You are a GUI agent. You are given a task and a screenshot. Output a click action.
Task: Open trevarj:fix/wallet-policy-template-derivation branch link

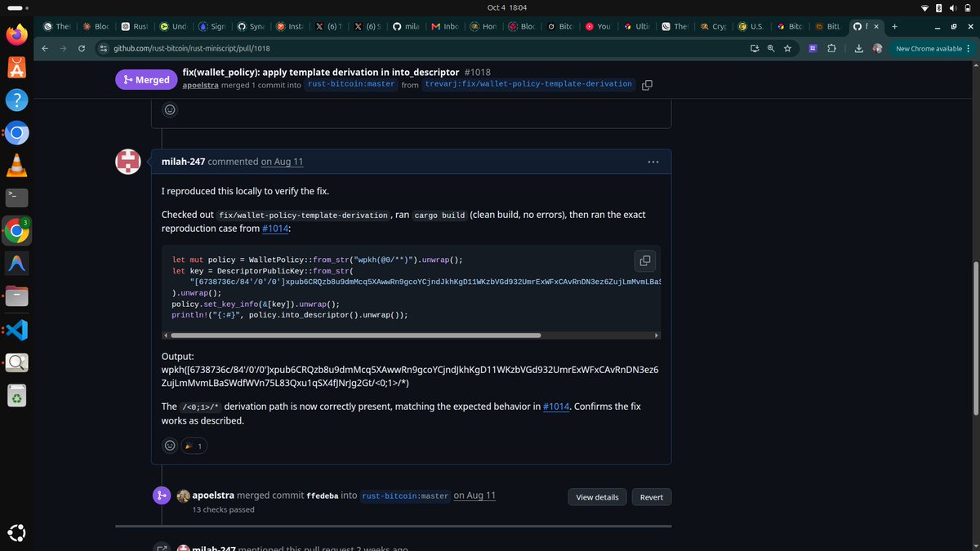tap(529, 84)
